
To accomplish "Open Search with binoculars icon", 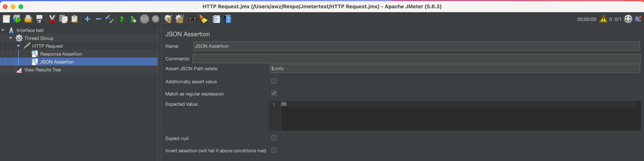I will coord(192,19).
